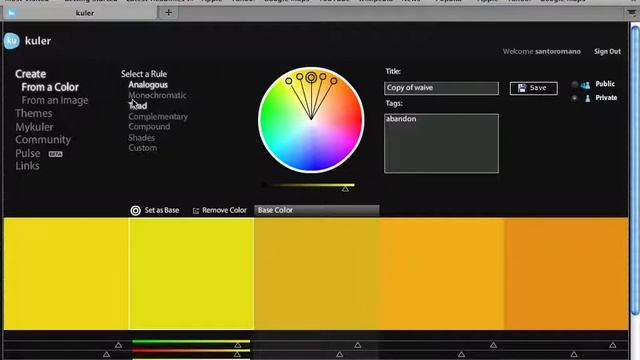Viewport: 640px width, 360px height.
Task: Select the fourth amber orange swatch
Action: point(441,273)
